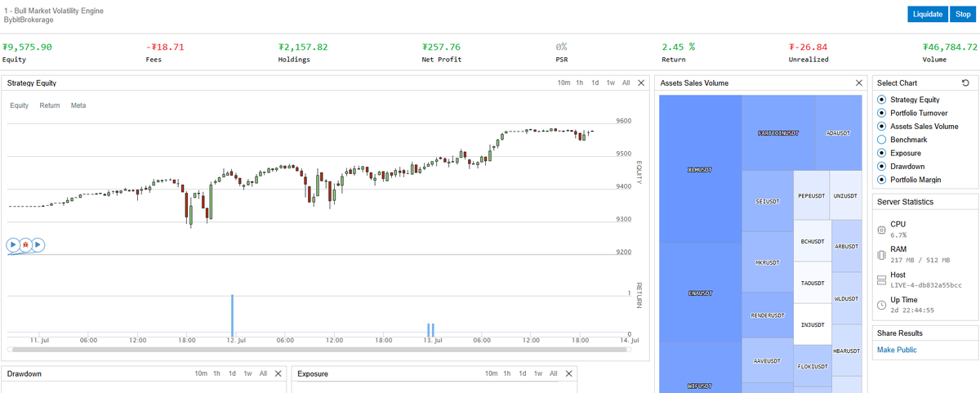Image resolution: width=980 pixels, height=393 pixels.
Task: Select the ARBUSDT treemap block
Action: [x=847, y=246]
